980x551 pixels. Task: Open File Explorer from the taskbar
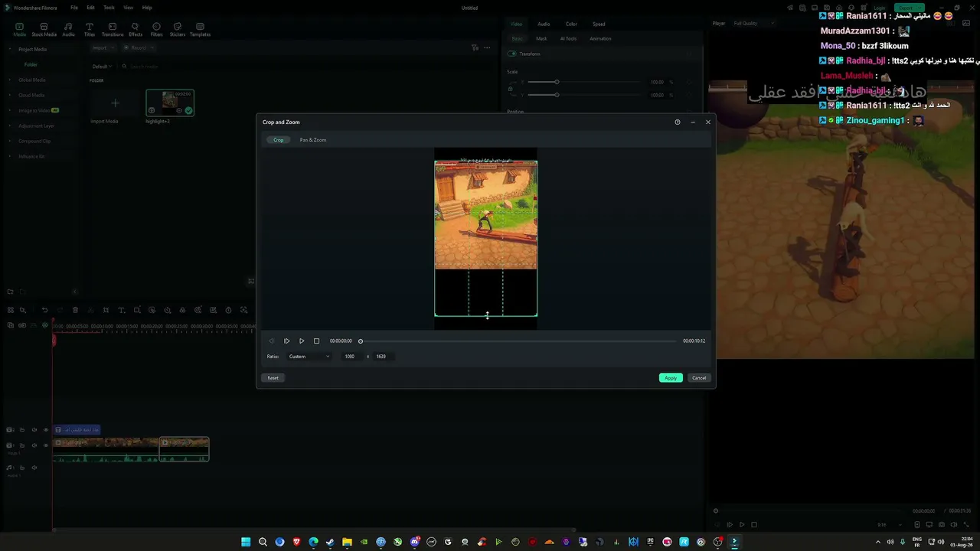[x=347, y=542]
